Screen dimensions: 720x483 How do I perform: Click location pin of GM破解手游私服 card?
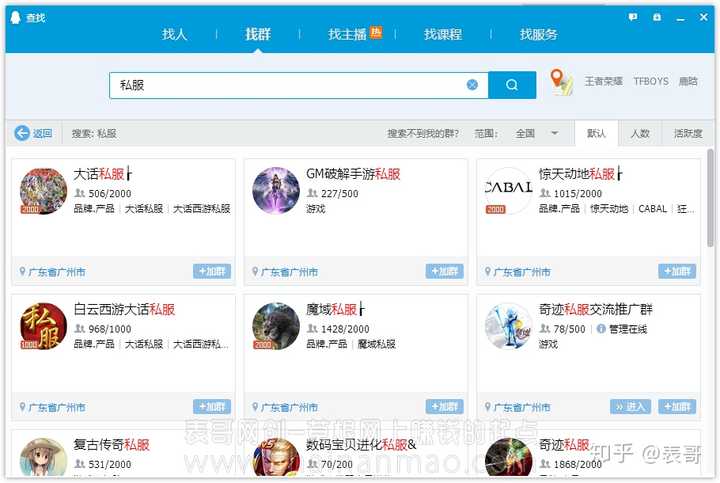coord(255,271)
